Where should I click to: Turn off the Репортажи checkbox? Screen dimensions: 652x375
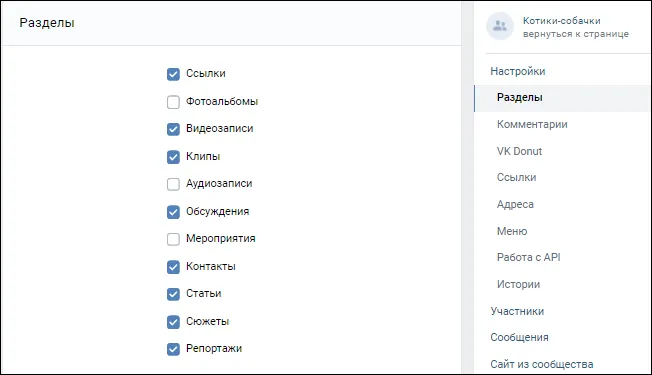[x=173, y=349]
